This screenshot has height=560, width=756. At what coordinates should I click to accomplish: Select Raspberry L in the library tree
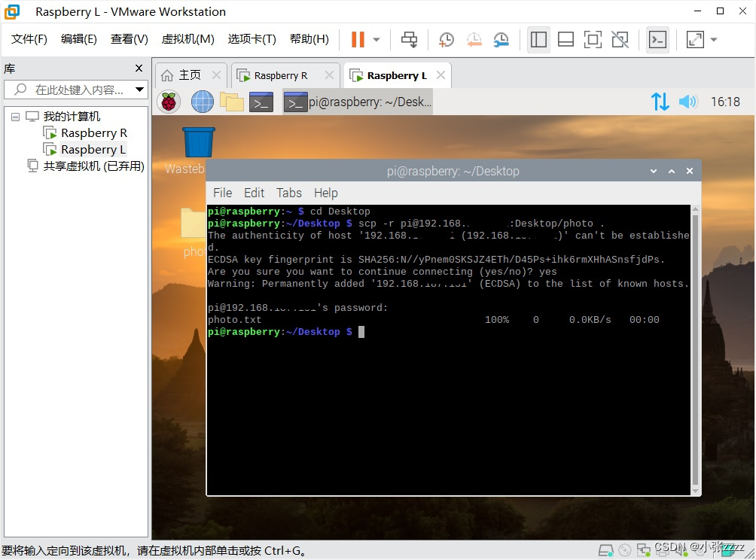[93, 148]
